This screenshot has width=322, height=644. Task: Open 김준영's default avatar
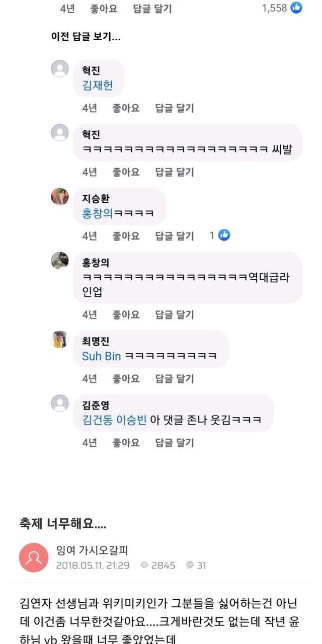tap(60, 404)
